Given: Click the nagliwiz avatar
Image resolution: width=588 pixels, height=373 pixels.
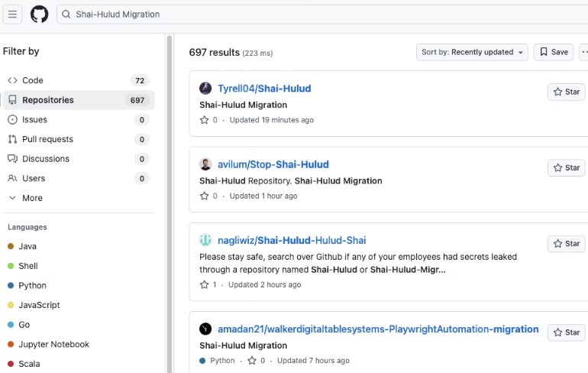Looking at the screenshot, I should pyautogui.click(x=205, y=240).
